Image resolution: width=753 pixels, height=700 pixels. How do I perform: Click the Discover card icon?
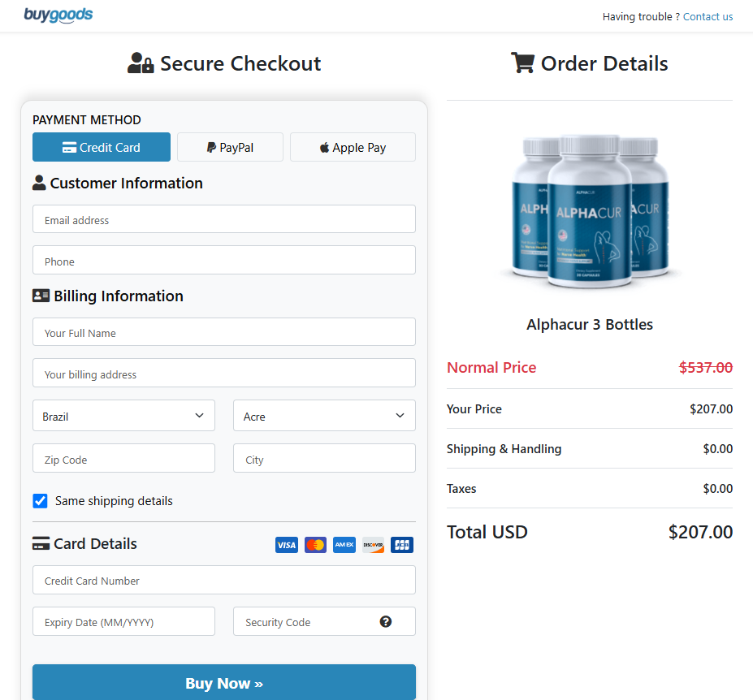[x=373, y=545]
